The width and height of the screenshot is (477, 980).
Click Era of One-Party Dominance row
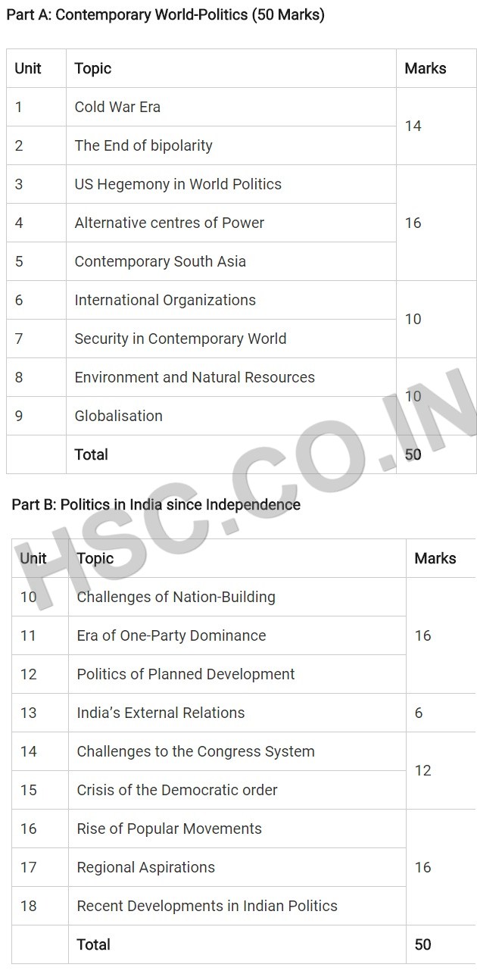[171, 635]
